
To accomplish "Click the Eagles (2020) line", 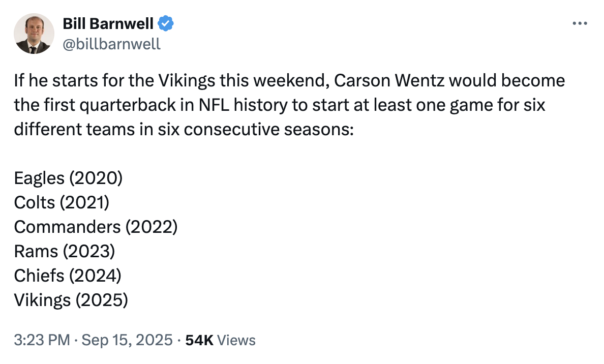I will 68,178.
